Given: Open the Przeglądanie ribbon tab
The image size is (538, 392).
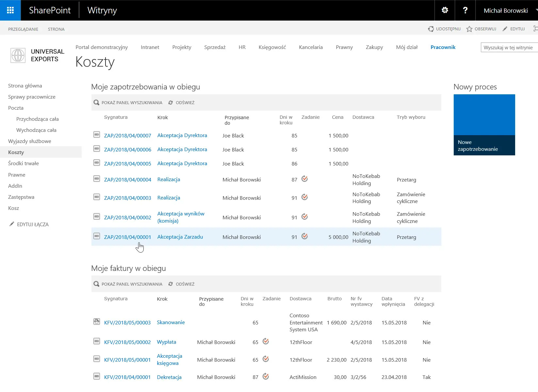Looking at the screenshot, I should pyautogui.click(x=23, y=29).
